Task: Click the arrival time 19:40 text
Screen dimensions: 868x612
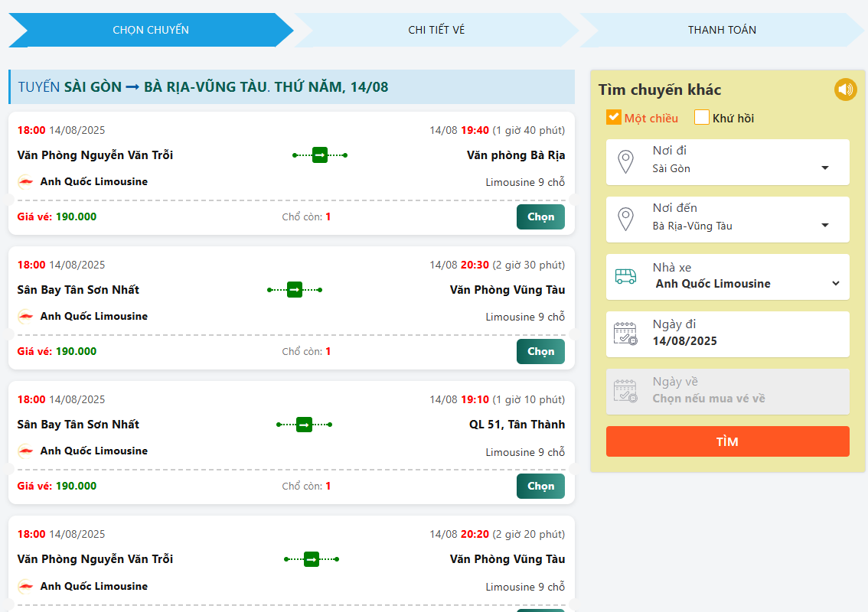Action: (475, 131)
